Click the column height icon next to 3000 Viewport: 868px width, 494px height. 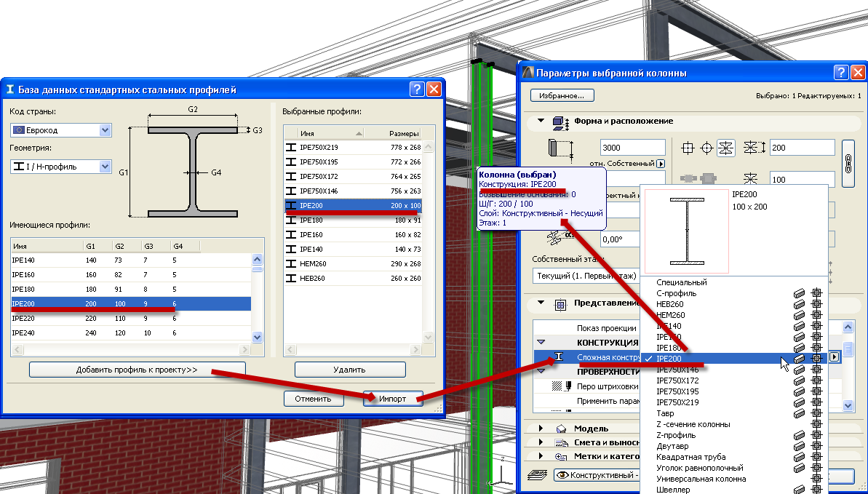[x=560, y=149]
